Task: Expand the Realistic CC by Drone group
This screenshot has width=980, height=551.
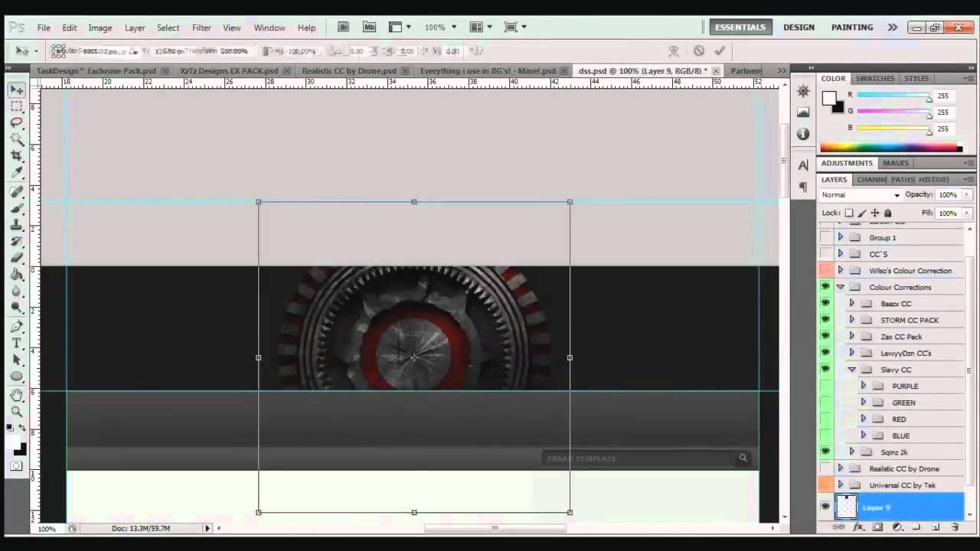Action: tap(840, 468)
